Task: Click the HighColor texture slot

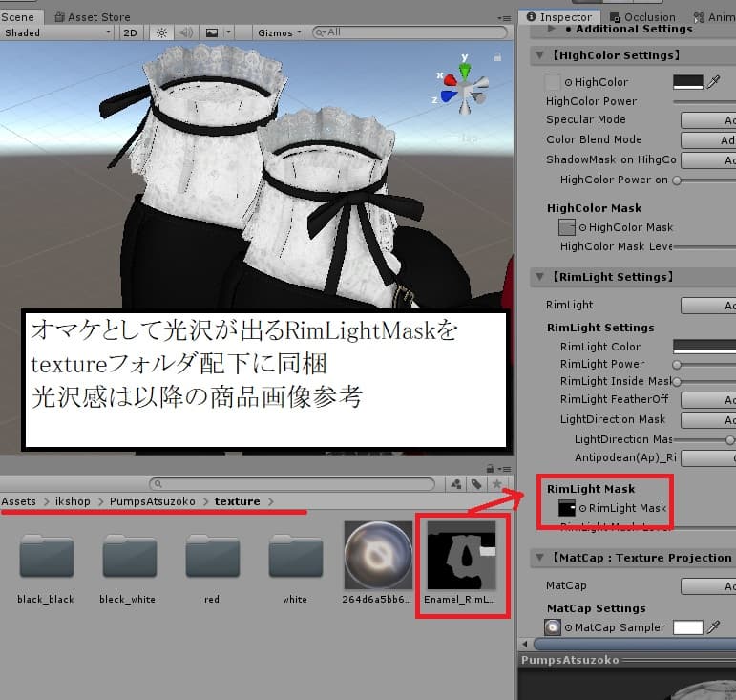Action: coord(552,82)
